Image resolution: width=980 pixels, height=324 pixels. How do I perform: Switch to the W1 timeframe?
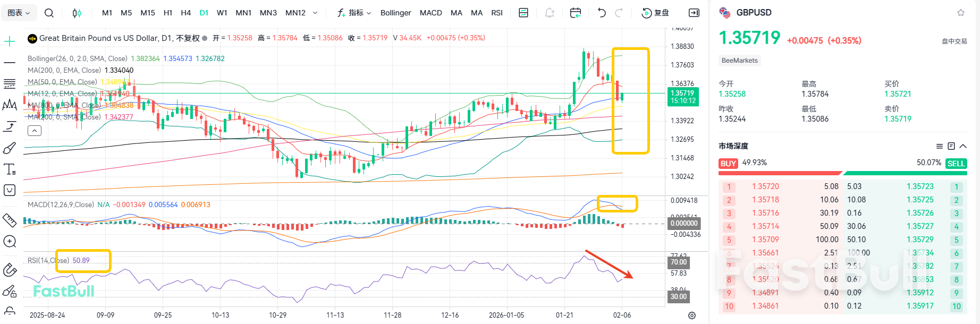pyautogui.click(x=222, y=13)
